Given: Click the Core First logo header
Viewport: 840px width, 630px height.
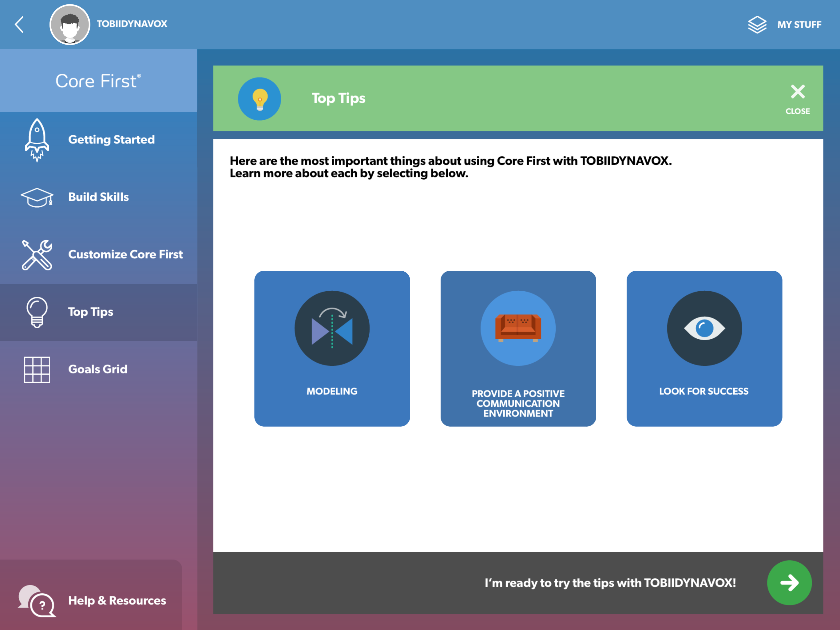Looking at the screenshot, I should click(x=98, y=81).
